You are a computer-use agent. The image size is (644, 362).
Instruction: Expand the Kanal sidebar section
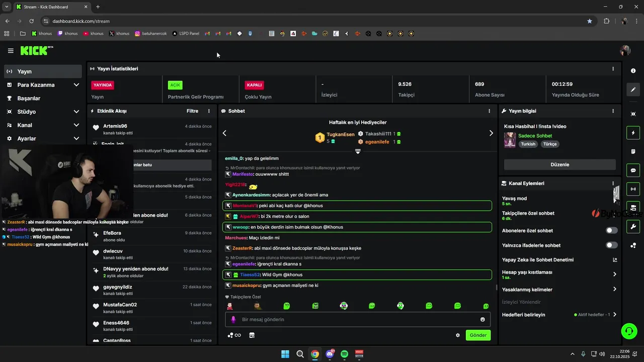click(x=76, y=125)
